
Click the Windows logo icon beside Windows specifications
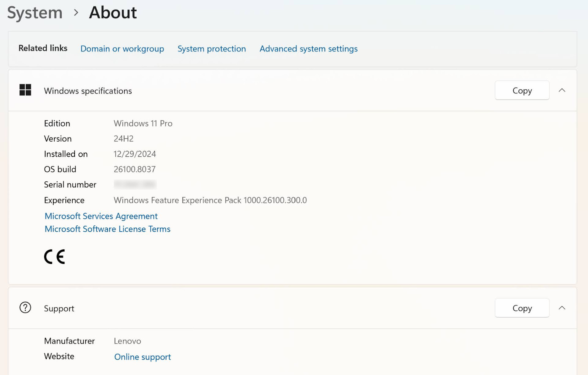click(25, 90)
